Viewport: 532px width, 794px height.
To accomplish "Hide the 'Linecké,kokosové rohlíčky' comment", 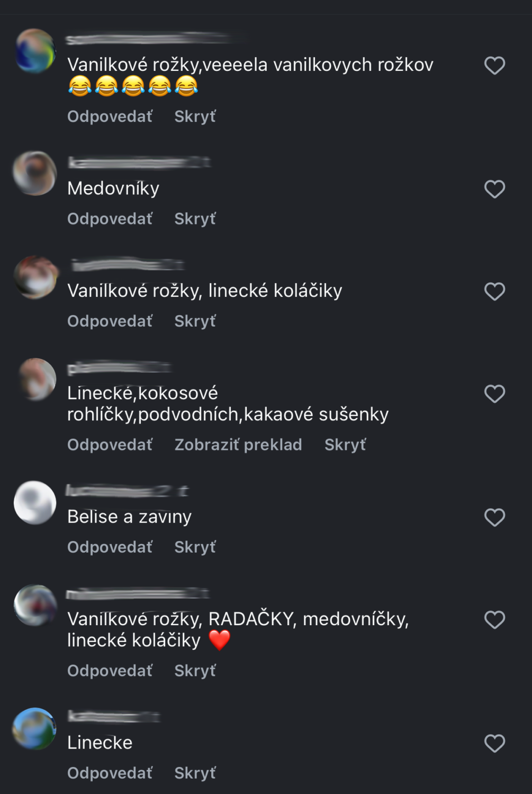I will click(x=345, y=445).
